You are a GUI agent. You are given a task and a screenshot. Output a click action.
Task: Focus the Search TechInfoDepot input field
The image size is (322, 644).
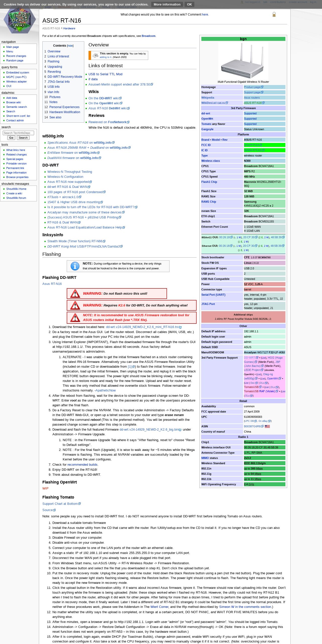pyautogui.click(x=18, y=133)
